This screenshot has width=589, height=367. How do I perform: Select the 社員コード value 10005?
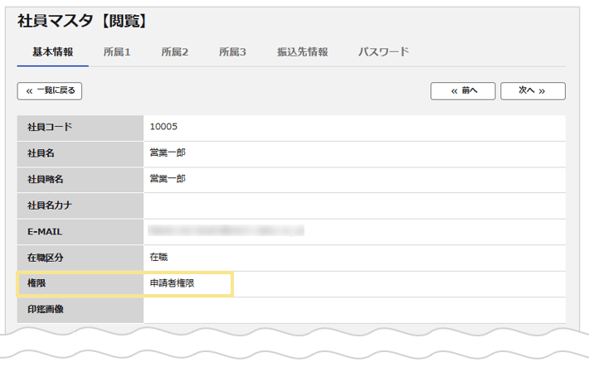coord(163,127)
